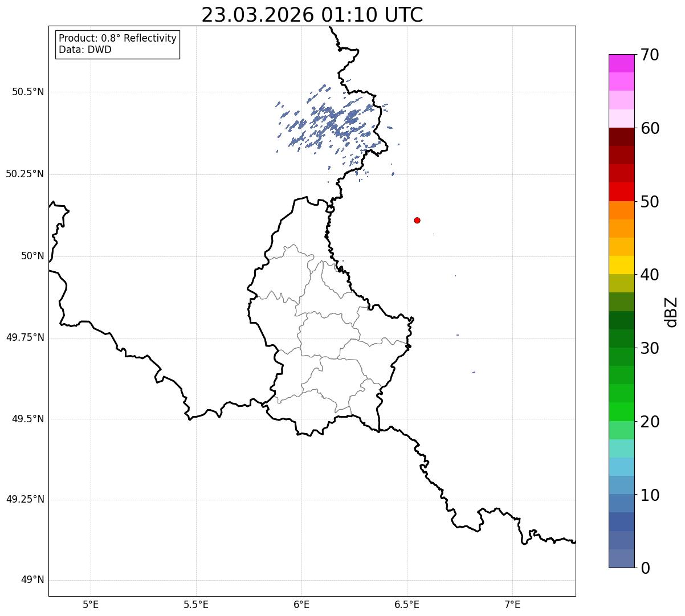Screen dimensions: 685x616
Task: Click the red station marker dot
Action: pyautogui.click(x=417, y=220)
